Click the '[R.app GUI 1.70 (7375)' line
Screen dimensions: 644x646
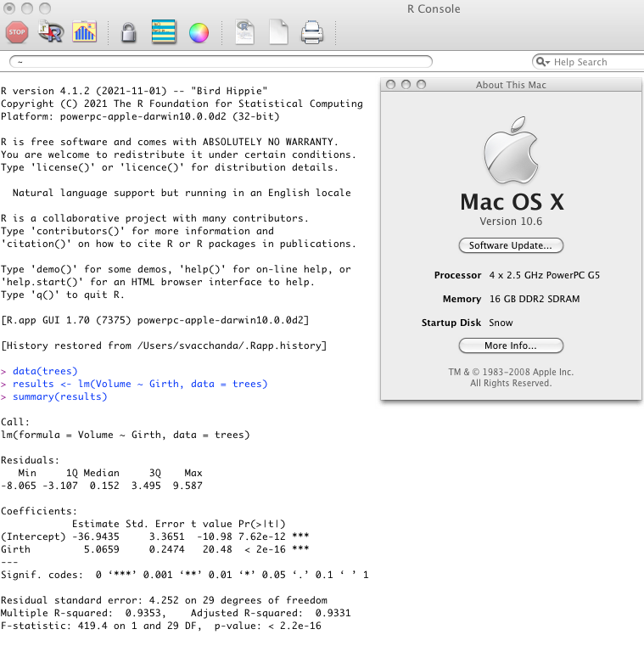(154, 320)
